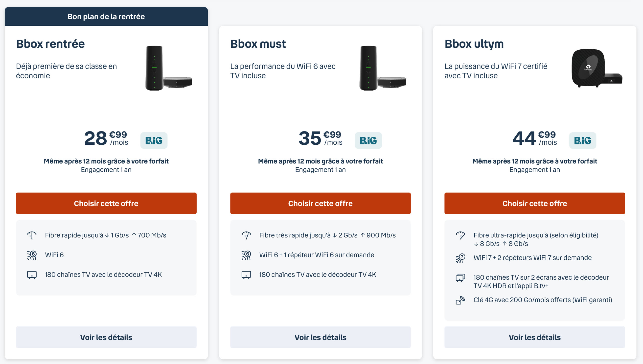
Task: Click the WiFi 7 icon on Bbox ultym
Action: point(461,257)
